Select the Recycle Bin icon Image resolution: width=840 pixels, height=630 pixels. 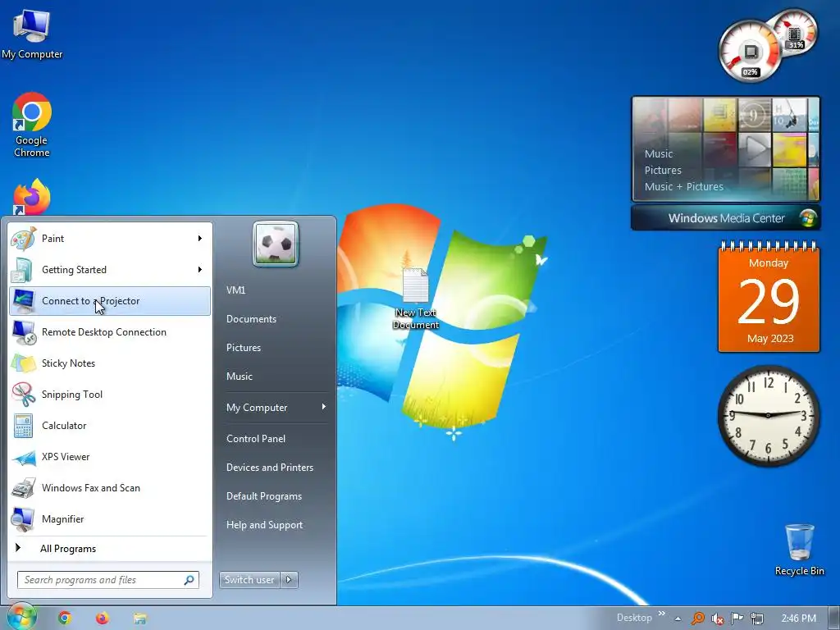[799, 550]
